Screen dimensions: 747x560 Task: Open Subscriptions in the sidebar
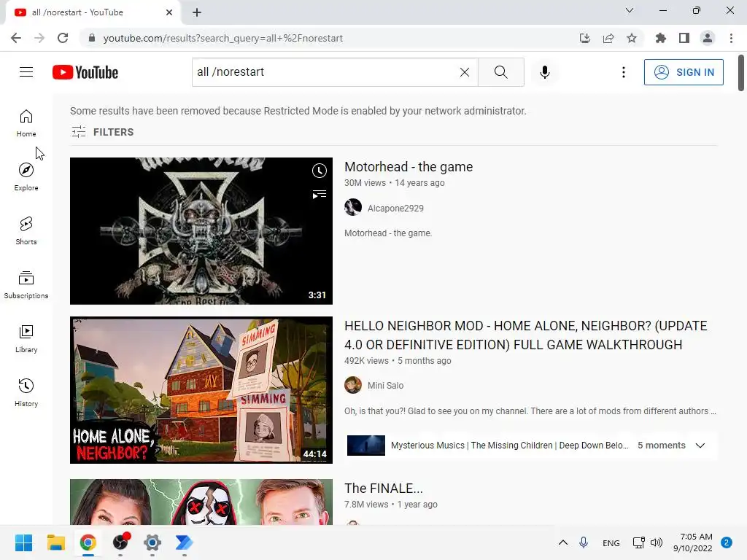point(26,285)
